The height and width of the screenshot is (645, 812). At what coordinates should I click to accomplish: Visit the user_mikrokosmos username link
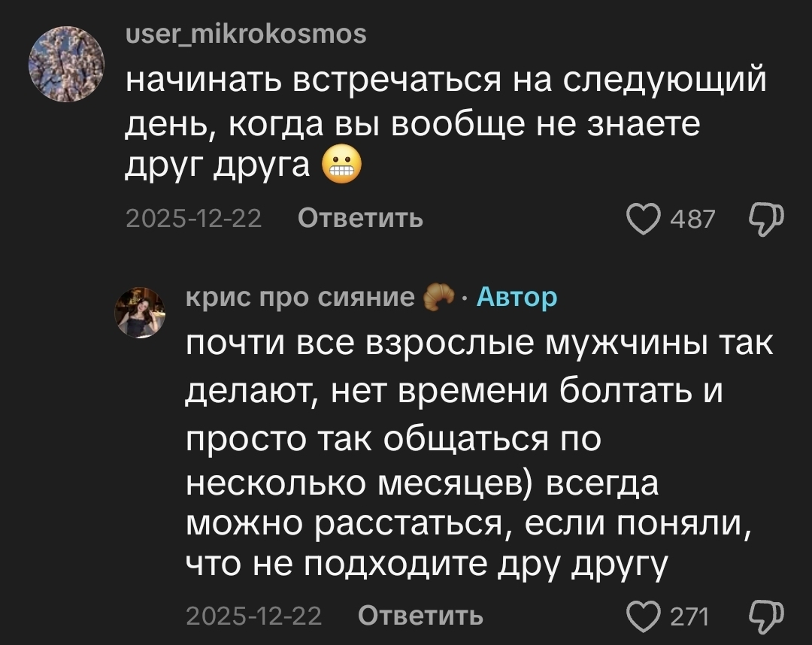[x=246, y=34]
